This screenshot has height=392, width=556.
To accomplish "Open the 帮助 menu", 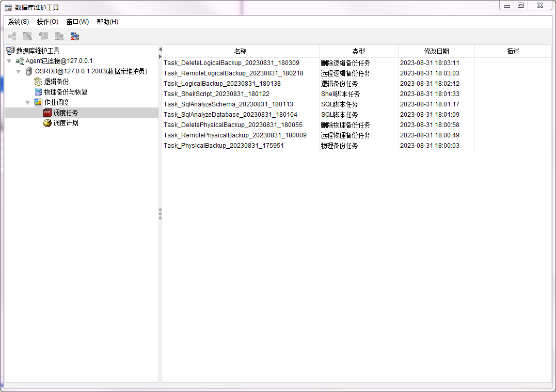I will [107, 22].
